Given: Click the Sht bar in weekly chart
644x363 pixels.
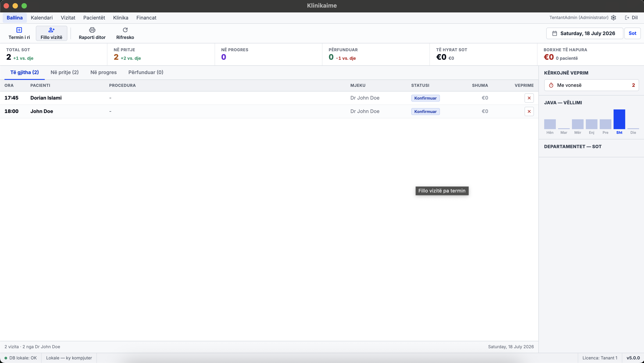Looking at the screenshot, I should [x=619, y=119].
